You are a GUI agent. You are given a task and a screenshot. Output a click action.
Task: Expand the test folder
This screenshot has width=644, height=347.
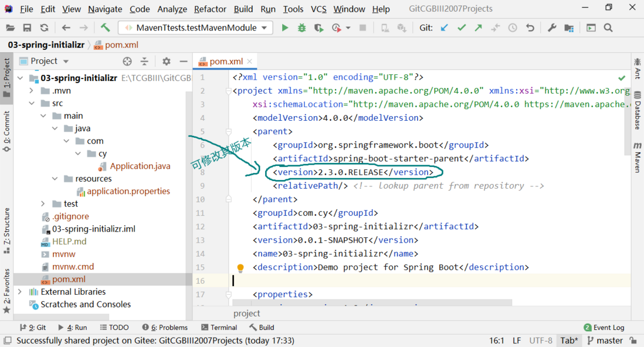tap(43, 203)
